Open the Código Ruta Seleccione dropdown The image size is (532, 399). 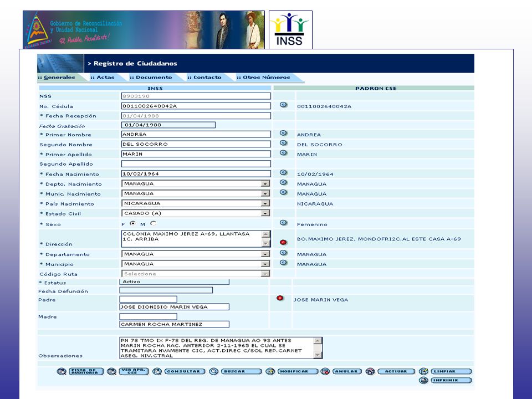[x=265, y=273]
